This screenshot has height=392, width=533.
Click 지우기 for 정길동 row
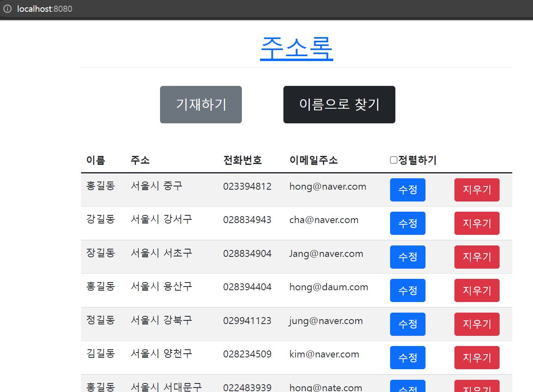point(477,324)
